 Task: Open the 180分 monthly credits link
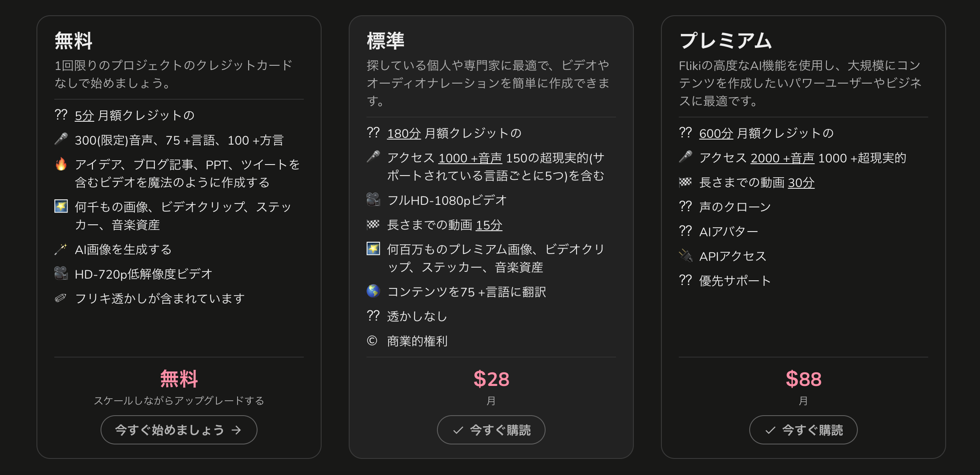(403, 133)
